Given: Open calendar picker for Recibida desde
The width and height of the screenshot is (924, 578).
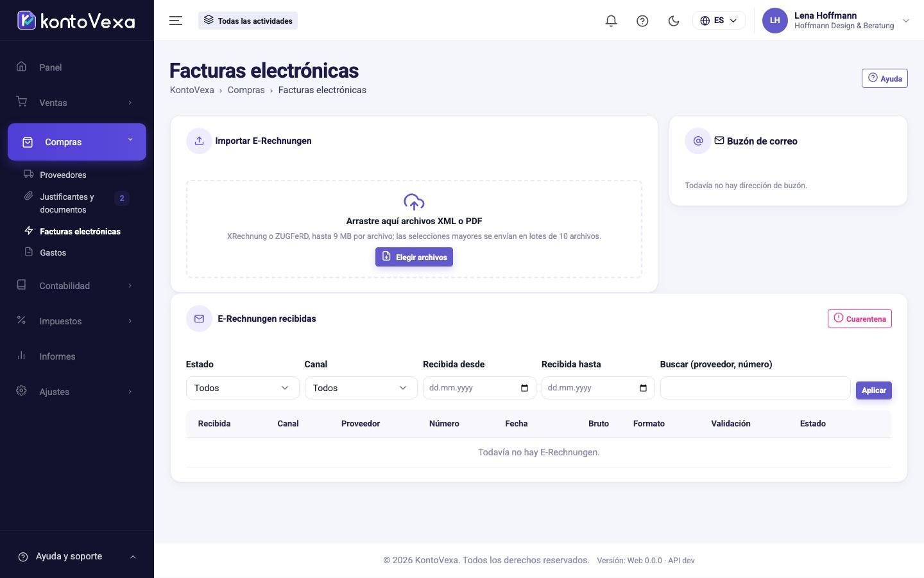Looking at the screenshot, I should (x=524, y=388).
